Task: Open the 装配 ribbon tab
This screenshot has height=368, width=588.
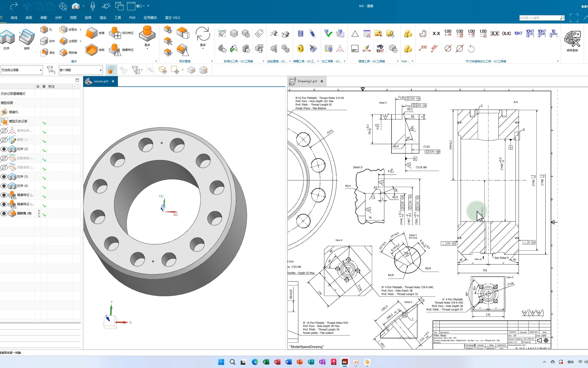Action: tap(44, 18)
